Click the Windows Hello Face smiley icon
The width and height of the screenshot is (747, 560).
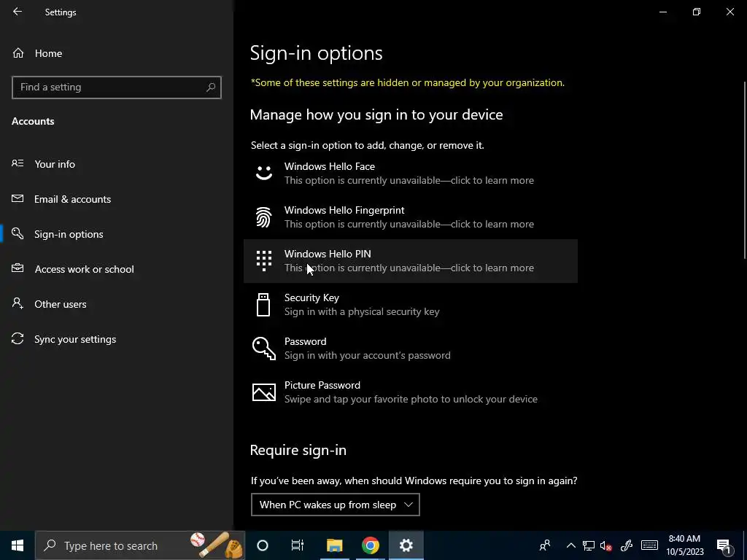(x=264, y=173)
